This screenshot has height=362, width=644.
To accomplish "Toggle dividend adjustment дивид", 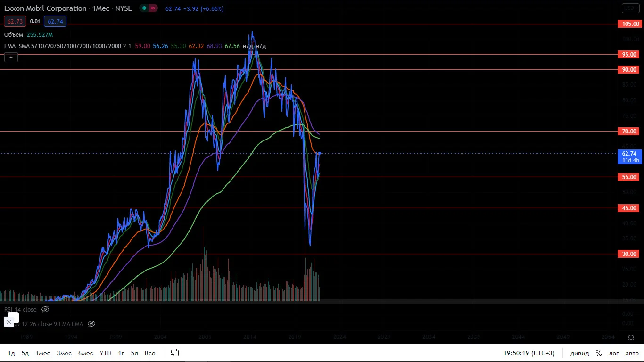I will point(579,353).
